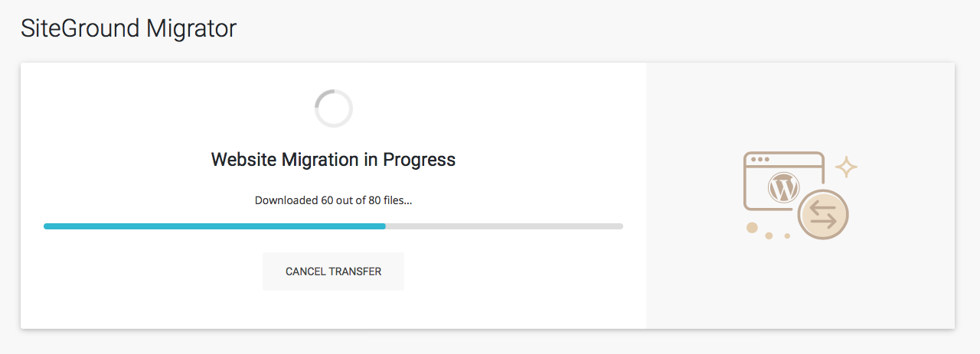This screenshot has height=354, width=980.
Task: Click the blue filled part of progress bar
Action: point(214,226)
